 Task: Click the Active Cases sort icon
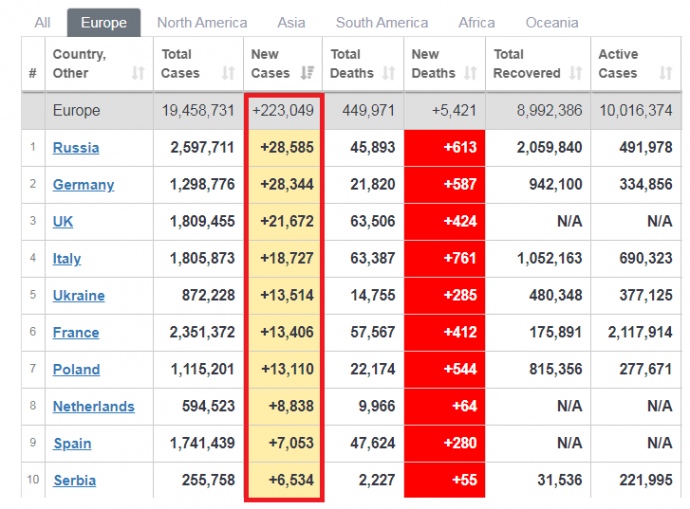coord(666,73)
